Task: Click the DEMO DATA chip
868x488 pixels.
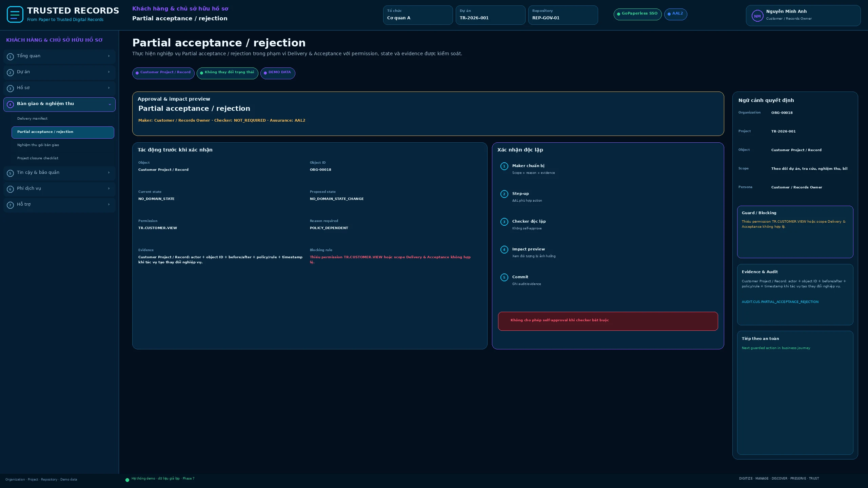Action: point(278,73)
